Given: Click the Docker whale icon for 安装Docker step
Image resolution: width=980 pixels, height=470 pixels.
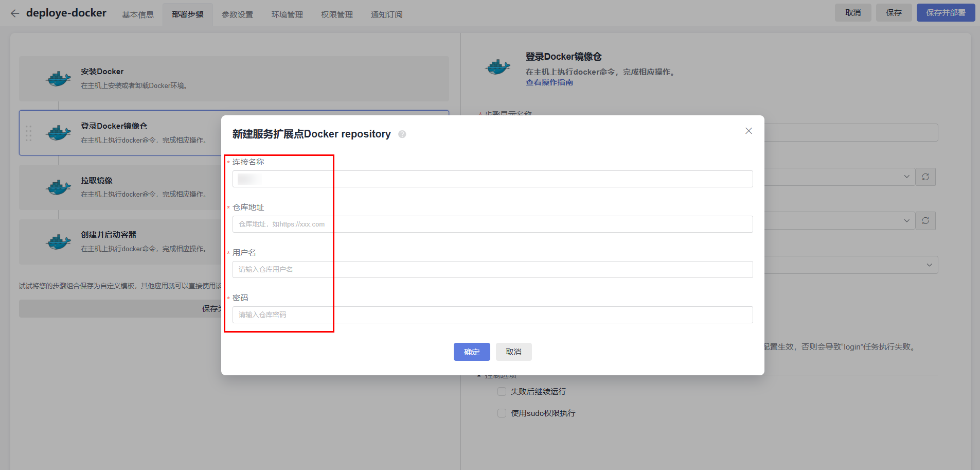Looking at the screenshot, I should tap(59, 79).
